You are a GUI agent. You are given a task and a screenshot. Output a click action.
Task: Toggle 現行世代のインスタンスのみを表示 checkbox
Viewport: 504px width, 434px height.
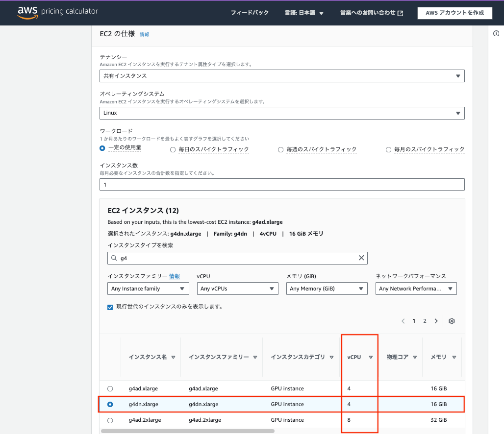click(110, 307)
